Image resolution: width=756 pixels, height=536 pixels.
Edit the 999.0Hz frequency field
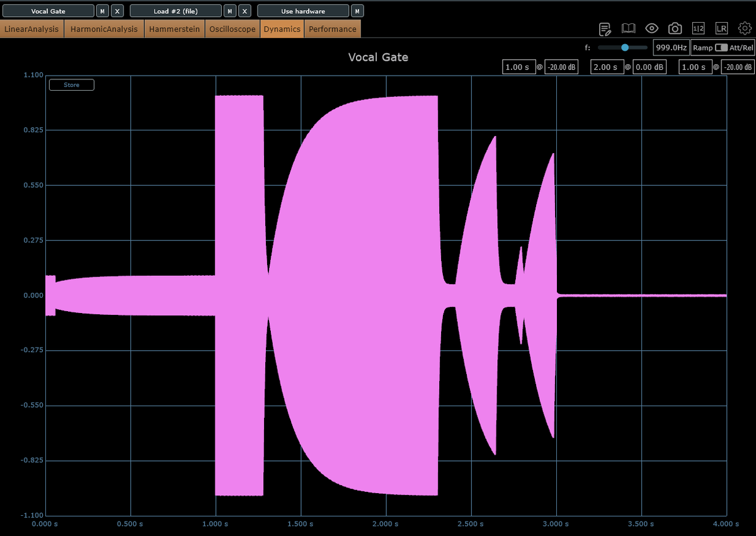click(670, 48)
